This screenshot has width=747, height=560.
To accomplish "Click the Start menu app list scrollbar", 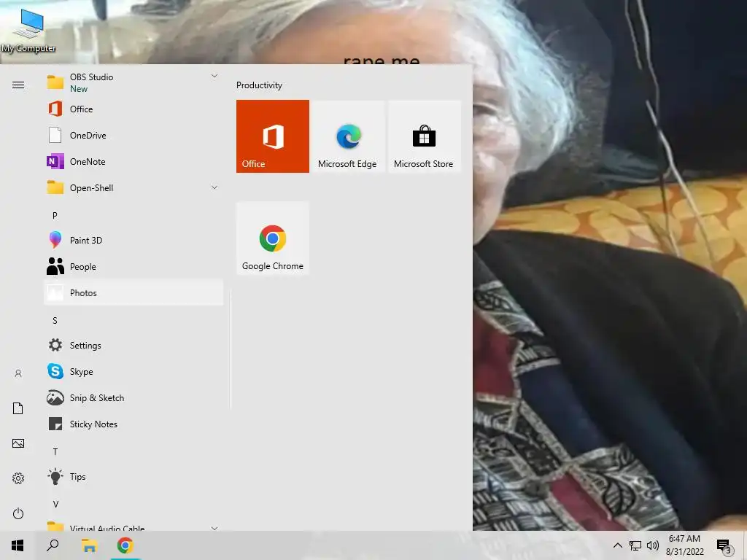I will point(230,350).
